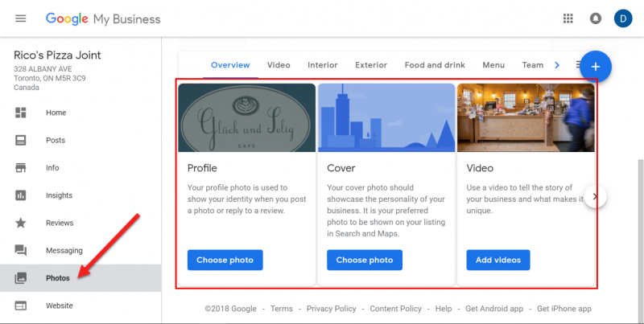Click the Home dashboard icon
The image size is (644, 324).
coord(21,113)
